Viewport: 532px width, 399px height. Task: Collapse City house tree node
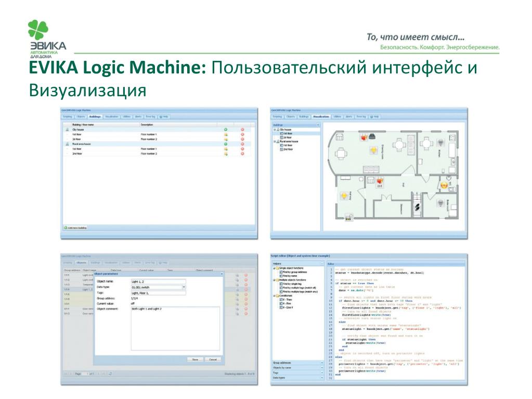[275, 130]
